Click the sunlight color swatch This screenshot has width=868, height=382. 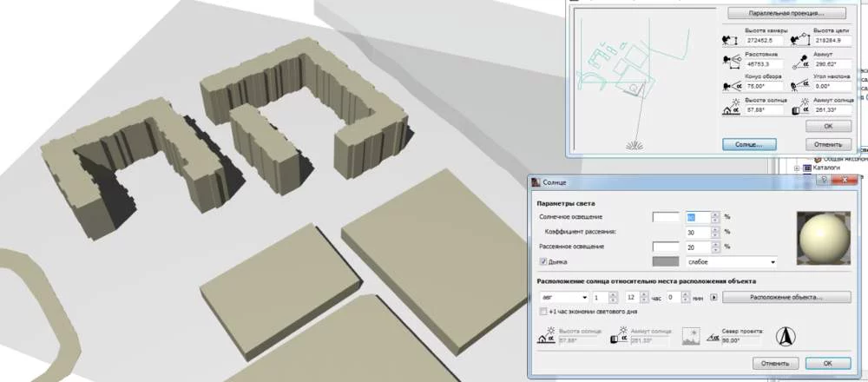point(666,217)
